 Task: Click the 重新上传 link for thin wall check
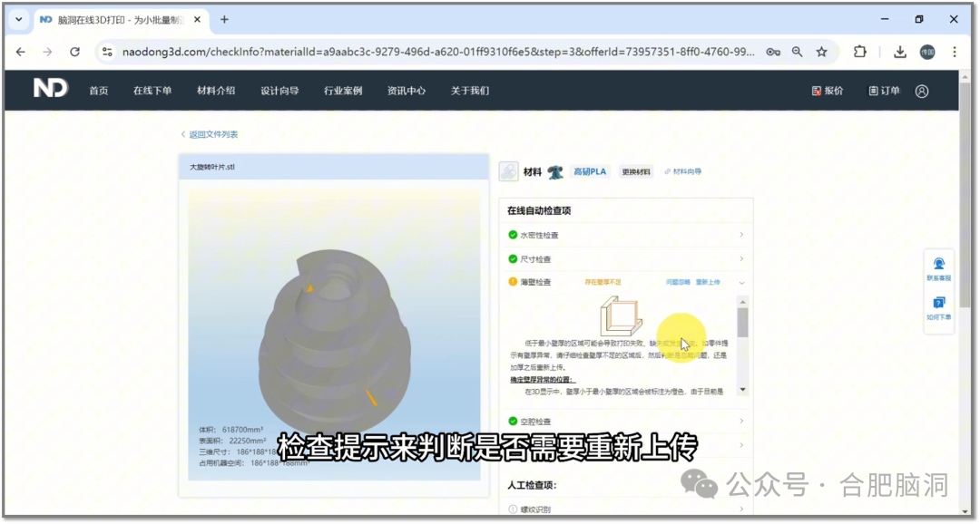(708, 283)
